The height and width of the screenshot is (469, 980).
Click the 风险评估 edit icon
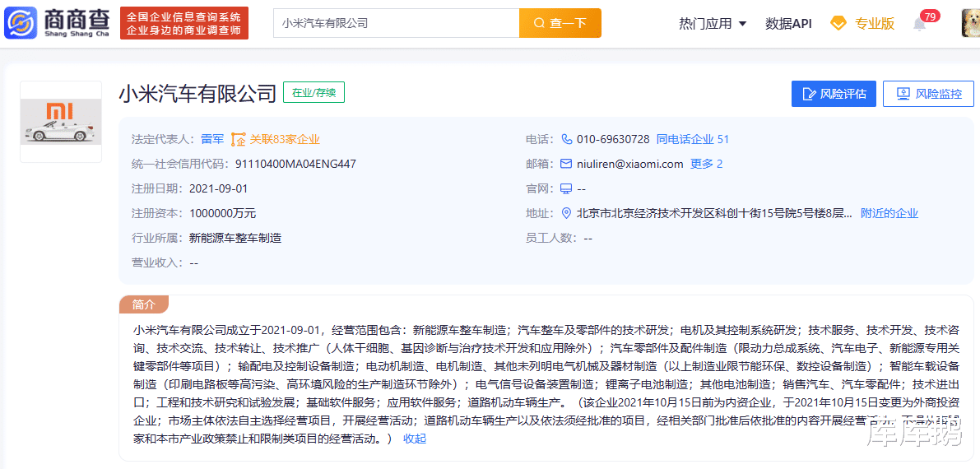(x=810, y=94)
